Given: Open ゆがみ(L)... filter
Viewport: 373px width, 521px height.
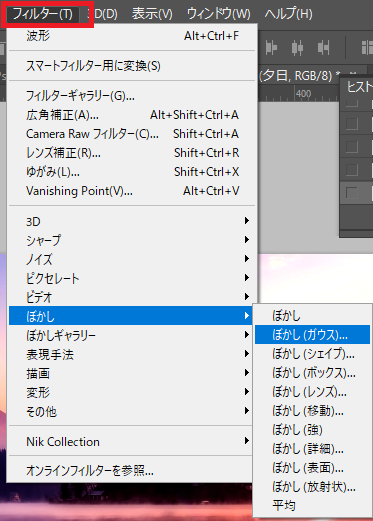Looking at the screenshot, I should 132,172.
